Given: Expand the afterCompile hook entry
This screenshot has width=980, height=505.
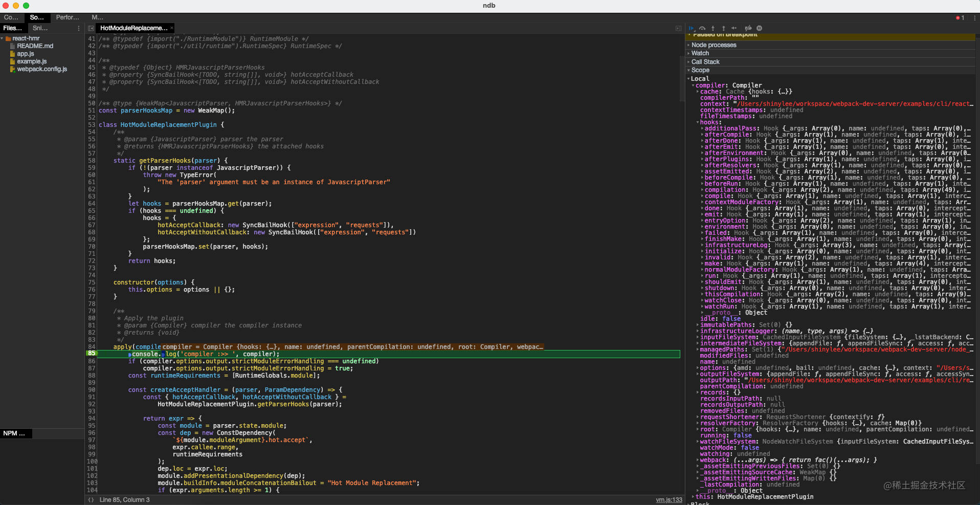Looking at the screenshot, I should point(702,135).
